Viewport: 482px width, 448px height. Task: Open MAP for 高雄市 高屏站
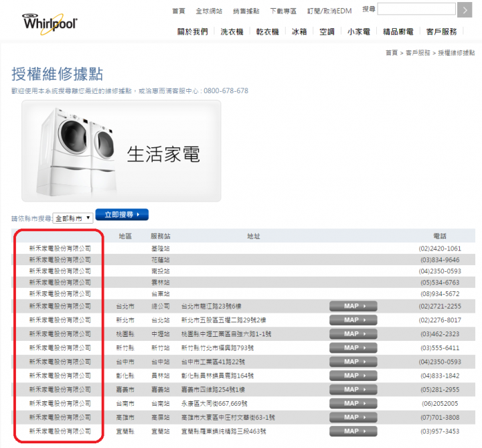tap(353, 417)
